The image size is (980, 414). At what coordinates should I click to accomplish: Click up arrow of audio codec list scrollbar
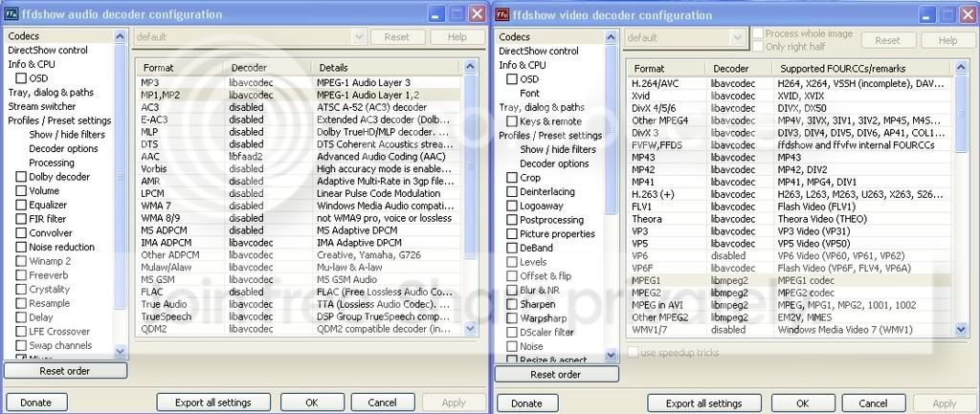click(x=471, y=66)
